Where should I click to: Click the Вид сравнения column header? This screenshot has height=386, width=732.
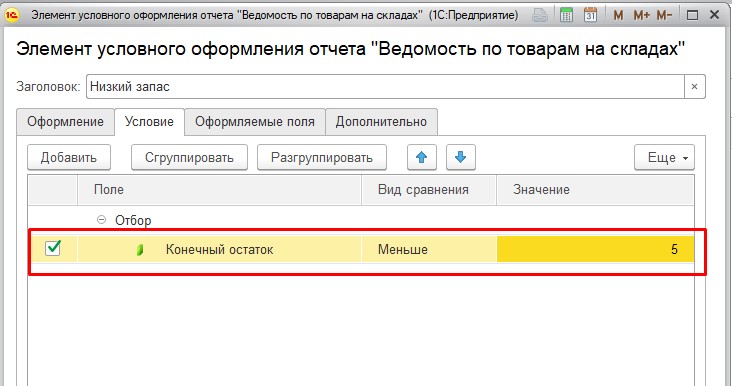tap(429, 190)
